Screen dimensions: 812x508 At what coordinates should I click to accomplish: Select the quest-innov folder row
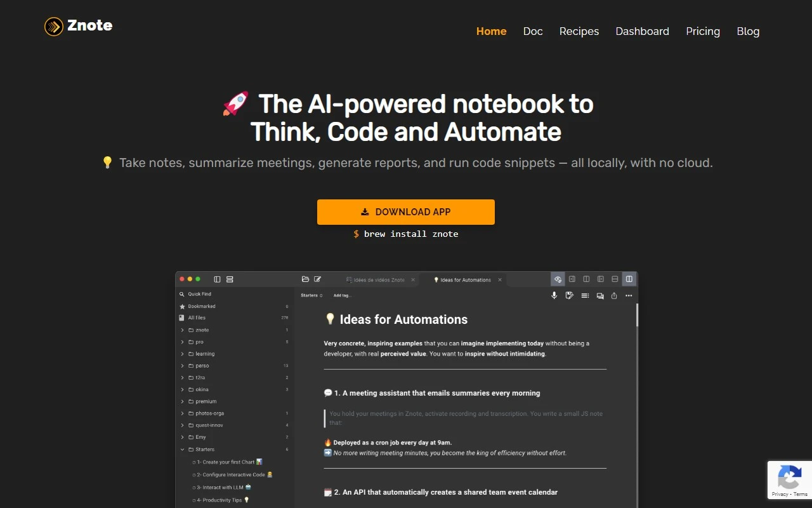click(x=233, y=425)
